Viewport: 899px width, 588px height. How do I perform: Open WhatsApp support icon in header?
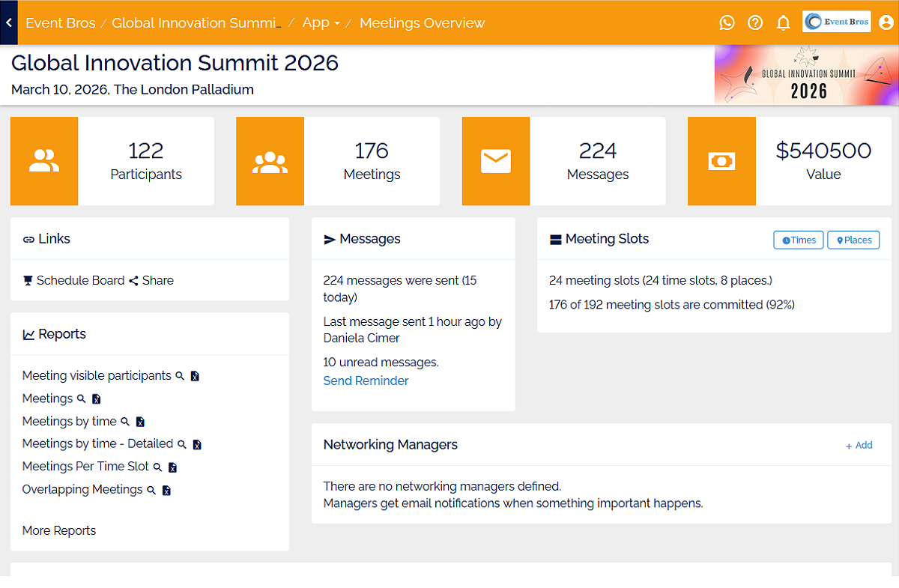click(x=727, y=22)
